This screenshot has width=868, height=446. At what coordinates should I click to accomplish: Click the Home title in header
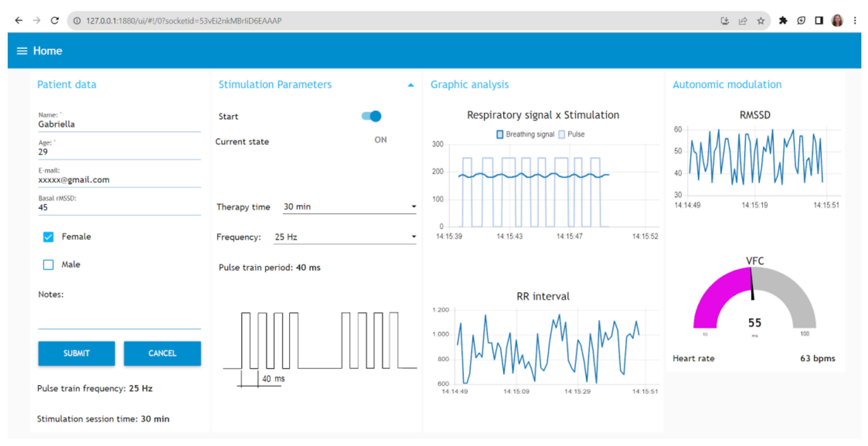pos(48,51)
